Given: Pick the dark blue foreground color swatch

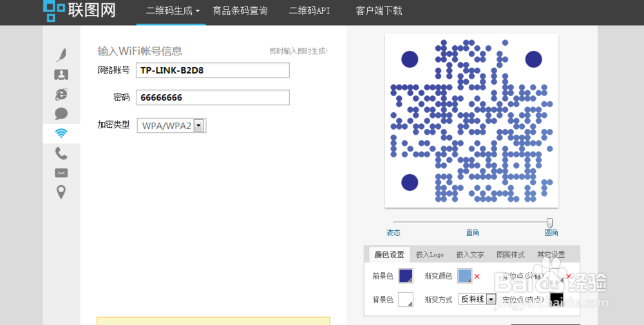Looking at the screenshot, I should click(406, 276).
